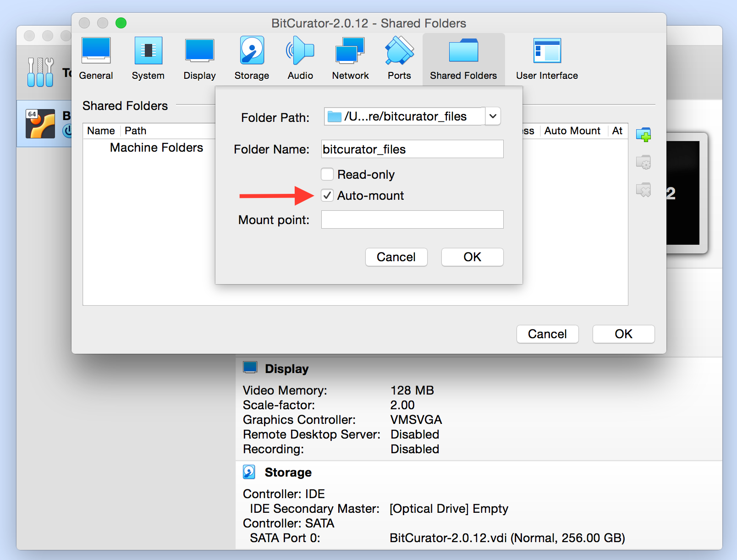Click the Folder Path combo box
Screen dimensions: 737x560
click(x=412, y=116)
